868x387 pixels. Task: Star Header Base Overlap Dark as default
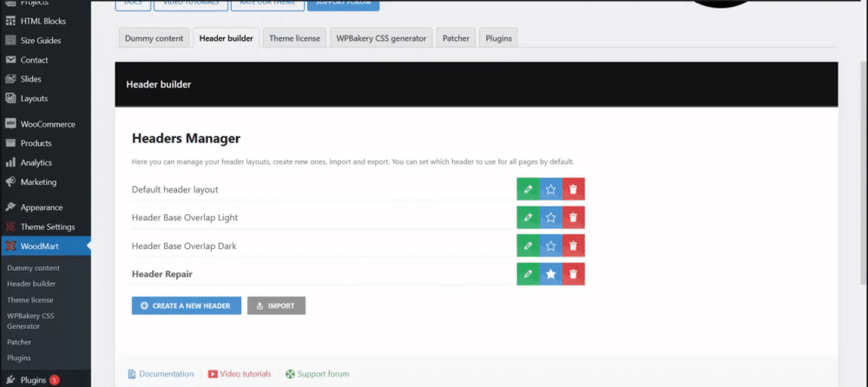point(551,246)
